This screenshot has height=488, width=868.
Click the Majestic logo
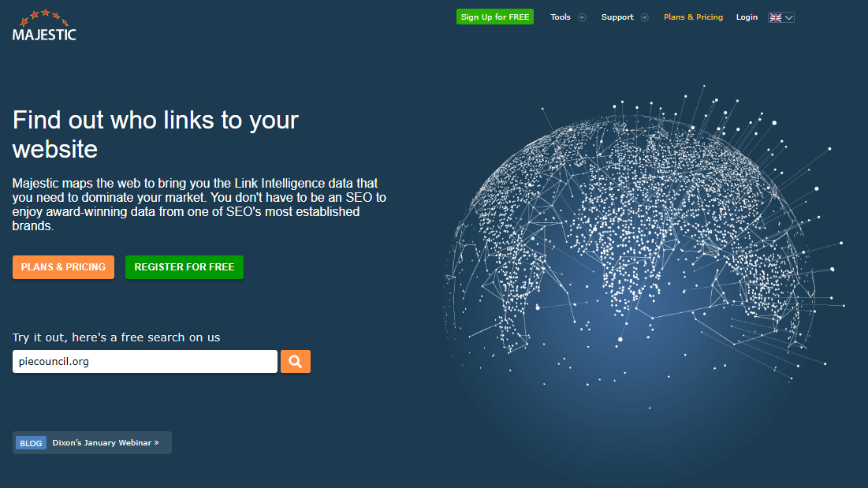(44, 25)
